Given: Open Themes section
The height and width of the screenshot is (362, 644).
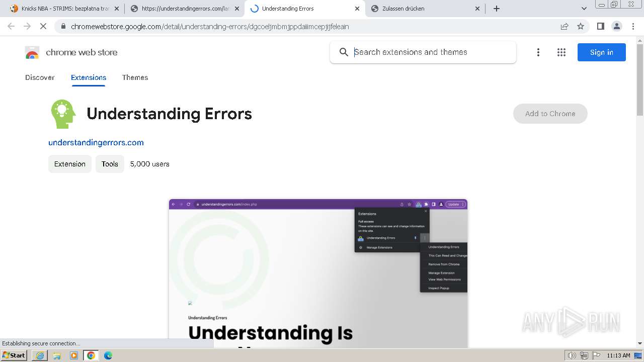Looking at the screenshot, I should coord(135,77).
